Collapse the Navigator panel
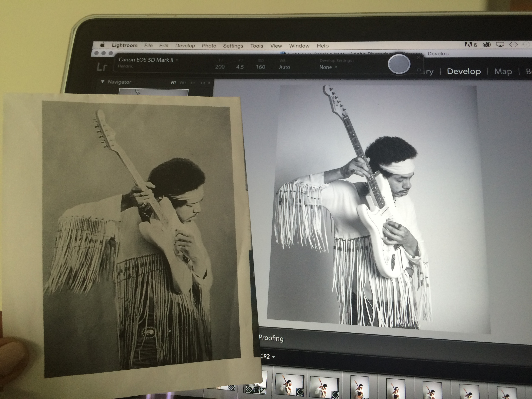532x399 pixels. click(x=103, y=82)
